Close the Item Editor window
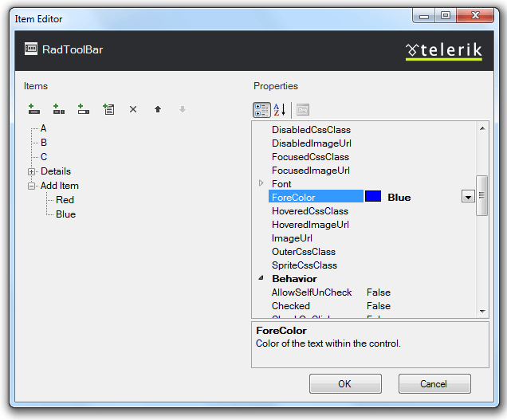 [x=474, y=15]
